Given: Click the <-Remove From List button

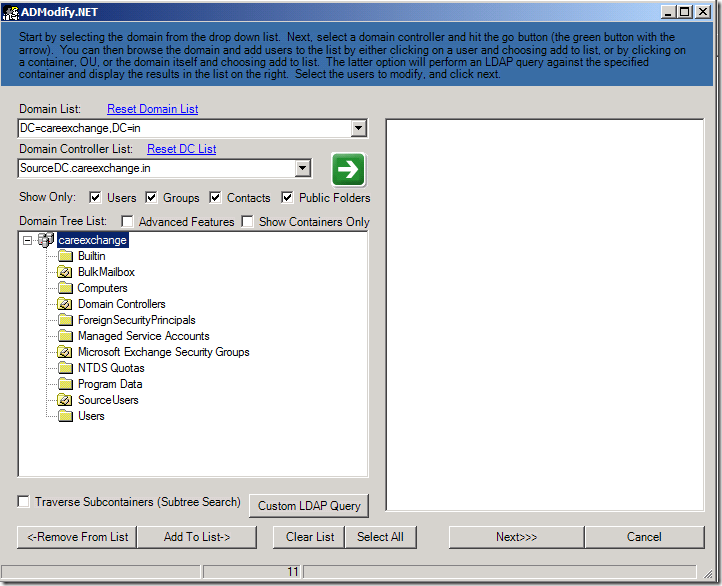Looking at the screenshot, I should click(77, 537).
